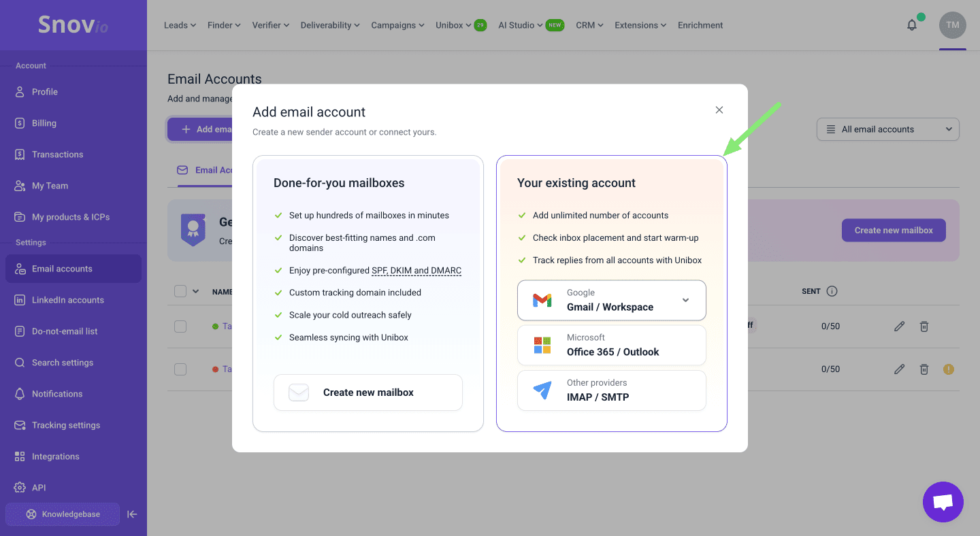Choose Other providers IMAP / SMTP
This screenshot has height=536, width=980.
[x=611, y=390]
